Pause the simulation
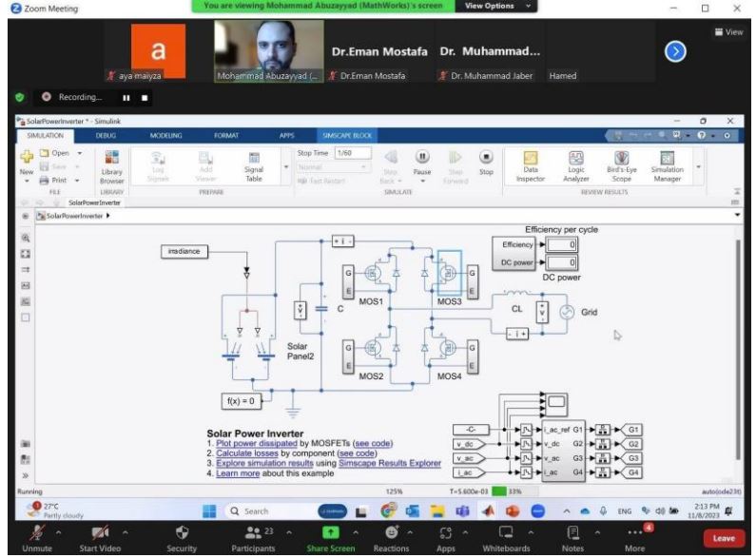The width and height of the screenshot is (756, 558). pyautogui.click(x=421, y=162)
